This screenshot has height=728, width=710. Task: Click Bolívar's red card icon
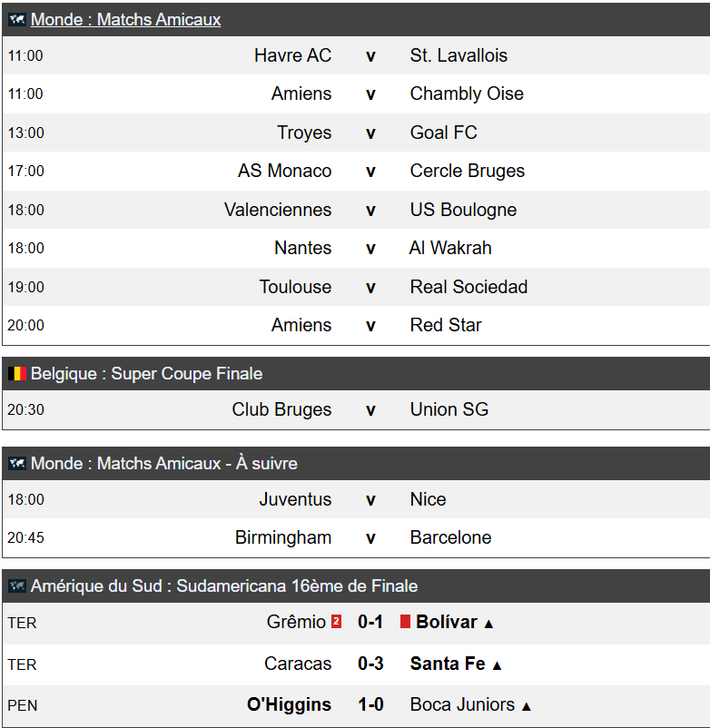click(x=405, y=622)
